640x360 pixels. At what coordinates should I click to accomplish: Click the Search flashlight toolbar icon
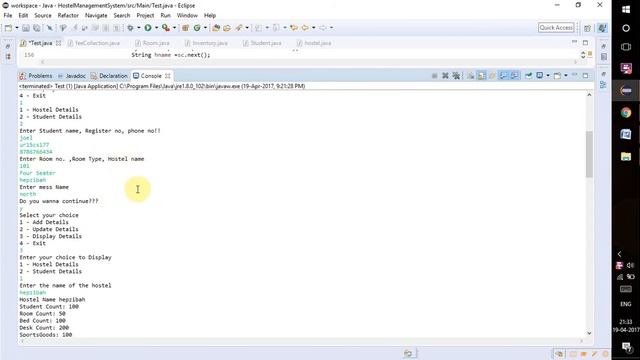(x=239, y=28)
